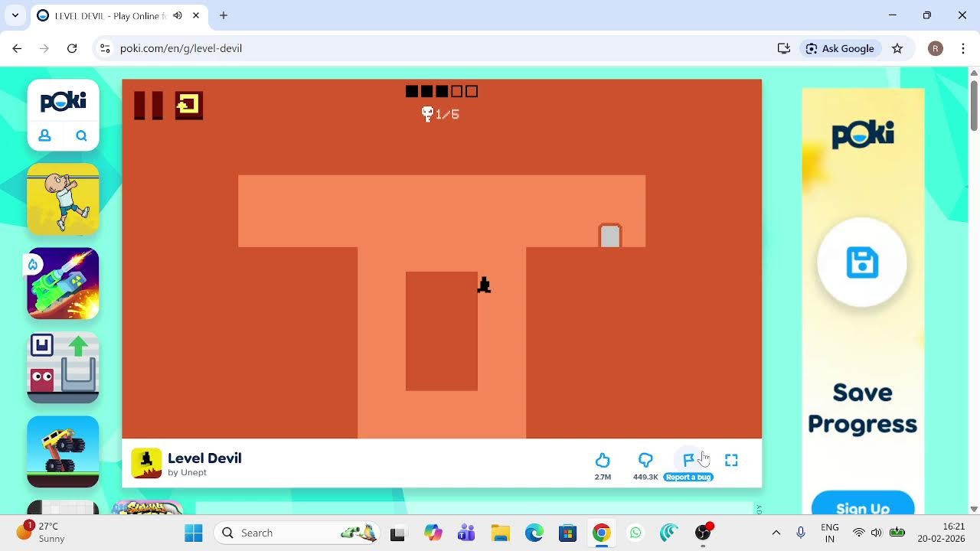
Task: Open a new browser tab
Action: pyautogui.click(x=224, y=15)
